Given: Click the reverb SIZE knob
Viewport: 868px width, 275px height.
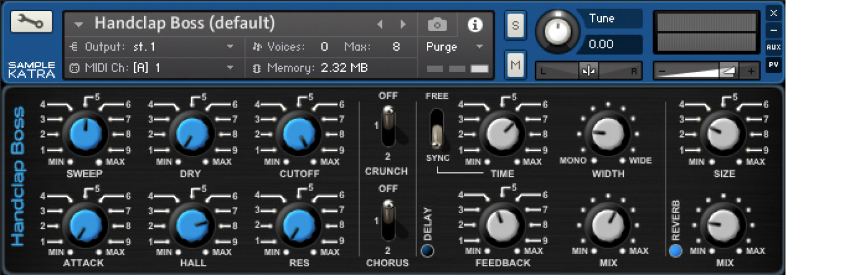Looking at the screenshot, I should click(x=723, y=134).
